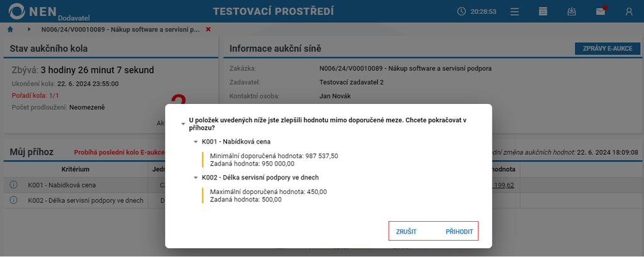644x257 pixels.
Task: Click 'Minimální doporučená hodnota: 987 537,50' text
Action: (274, 156)
